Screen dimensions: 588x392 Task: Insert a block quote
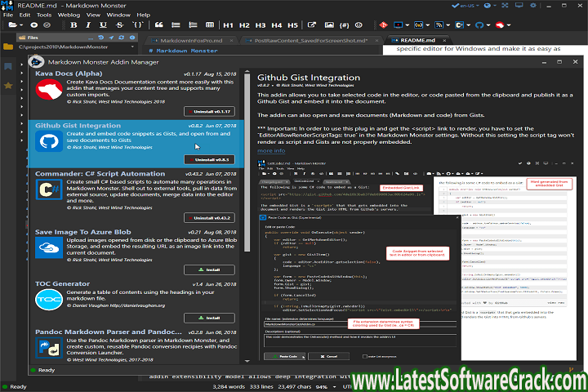tap(159, 25)
